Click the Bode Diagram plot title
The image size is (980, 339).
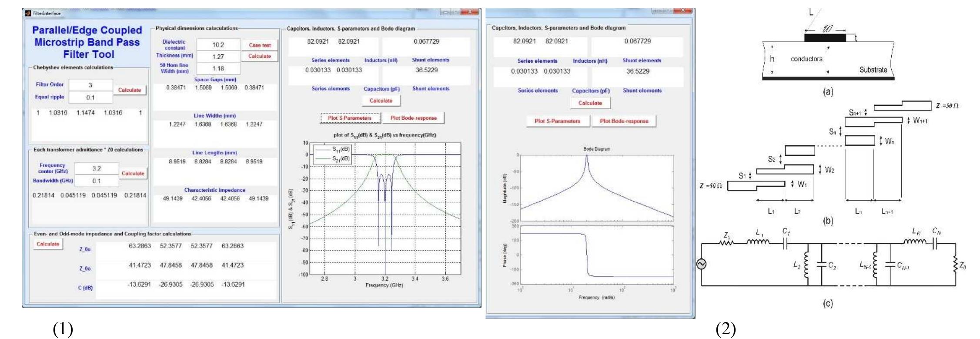[596, 149]
